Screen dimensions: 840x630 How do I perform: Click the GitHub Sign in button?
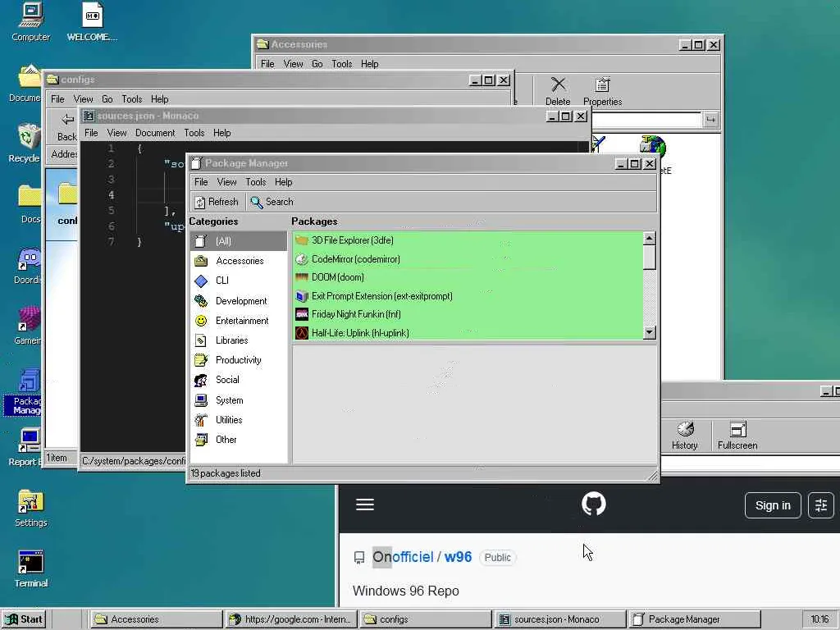click(x=773, y=505)
